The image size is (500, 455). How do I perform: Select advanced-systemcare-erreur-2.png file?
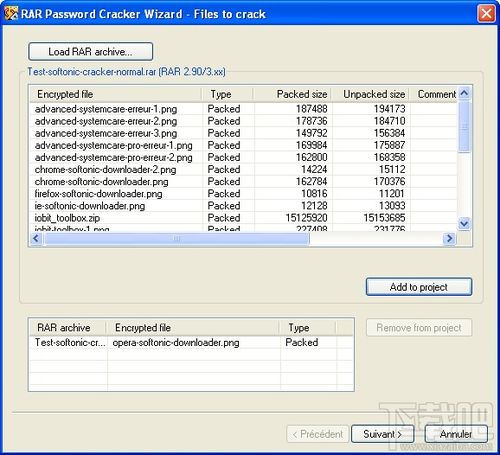[106, 121]
